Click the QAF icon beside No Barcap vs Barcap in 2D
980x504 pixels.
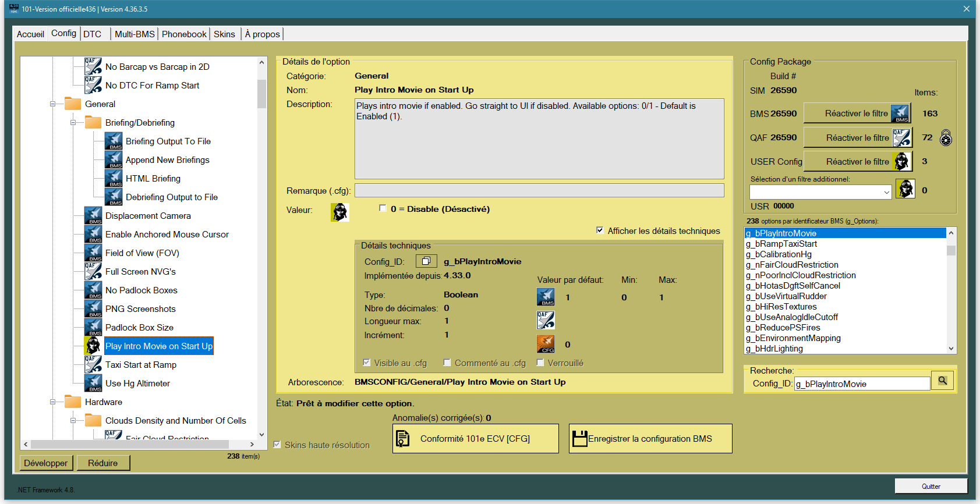pyautogui.click(x=93, y=66)
